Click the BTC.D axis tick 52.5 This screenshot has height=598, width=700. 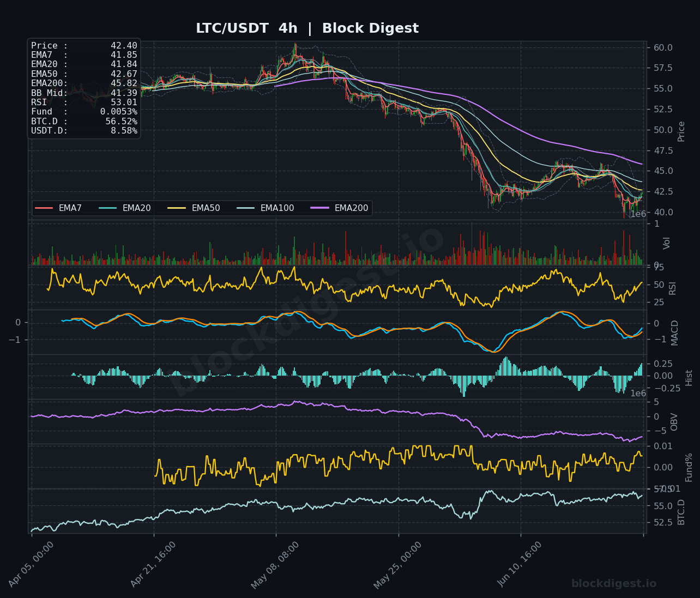(663, 522)
